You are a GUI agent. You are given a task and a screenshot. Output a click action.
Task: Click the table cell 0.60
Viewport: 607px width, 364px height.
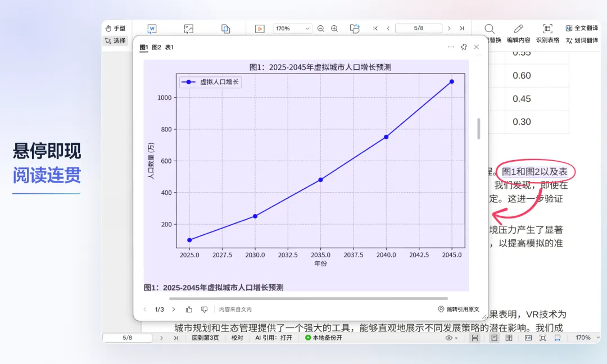(522, 75)
